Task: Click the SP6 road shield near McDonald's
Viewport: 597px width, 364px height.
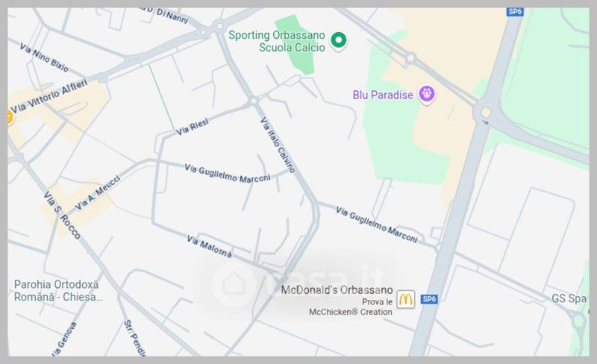Action: point(429,299)
